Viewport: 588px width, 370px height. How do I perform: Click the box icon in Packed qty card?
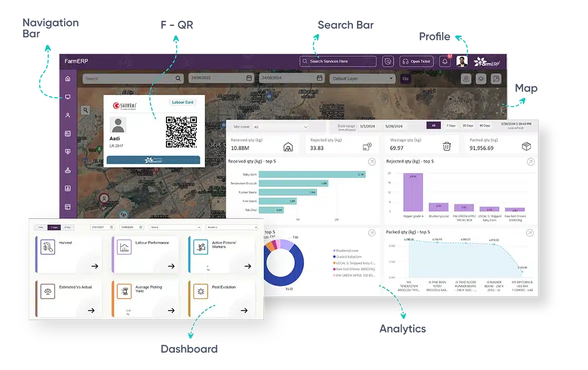tap(527, 146)
